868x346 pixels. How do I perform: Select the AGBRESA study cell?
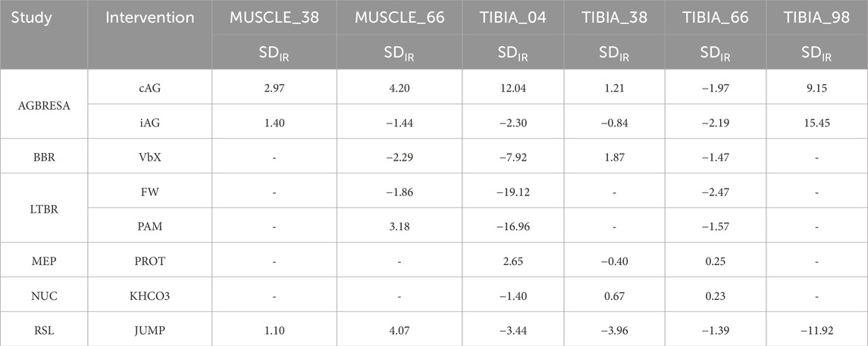pos(44,104)
